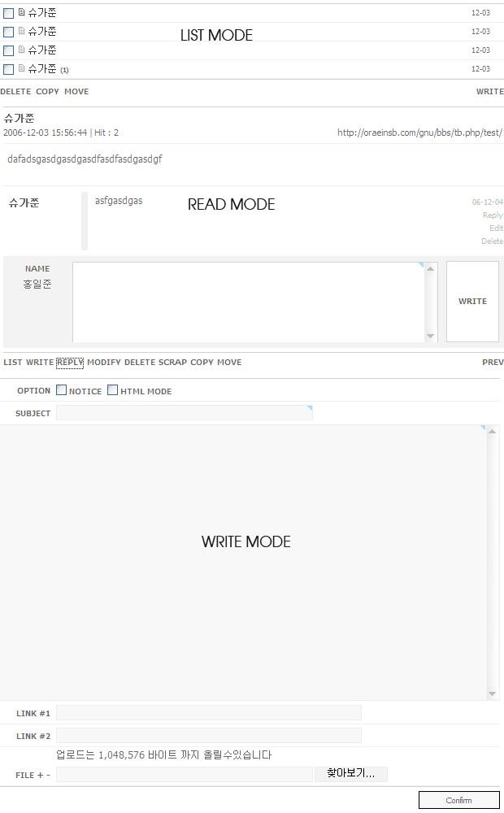This screenshot has width=504, height=813.
Task: Click MODIFY in the read-mode menu
Action: point(104,363)
